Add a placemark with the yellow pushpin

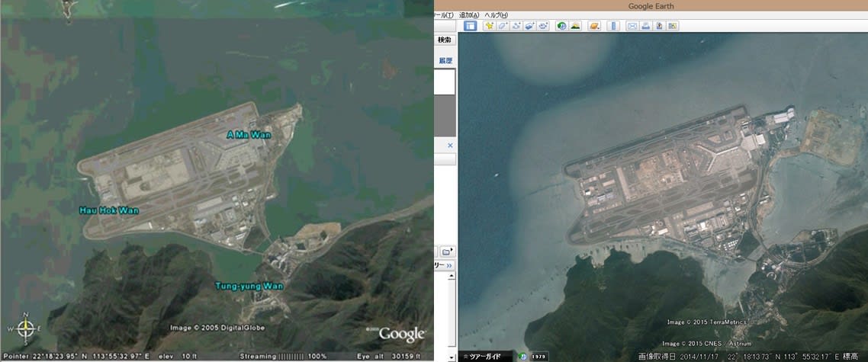click(490, 25)
